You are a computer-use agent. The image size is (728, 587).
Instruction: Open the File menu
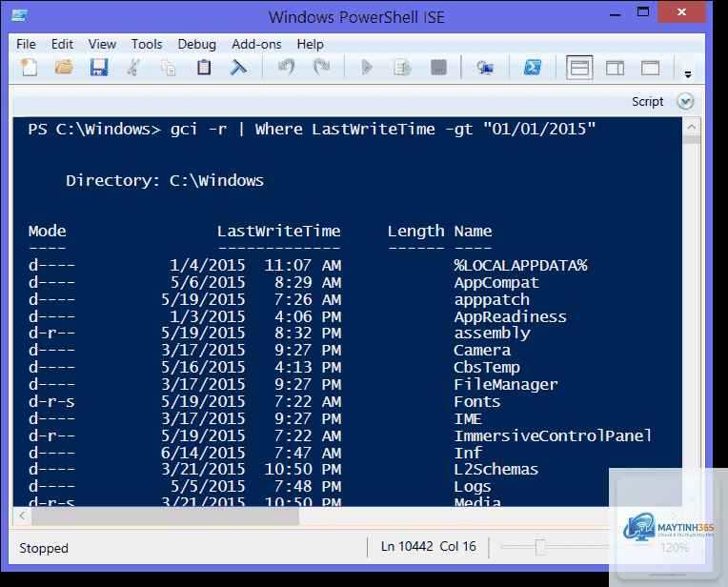point(26,44)
